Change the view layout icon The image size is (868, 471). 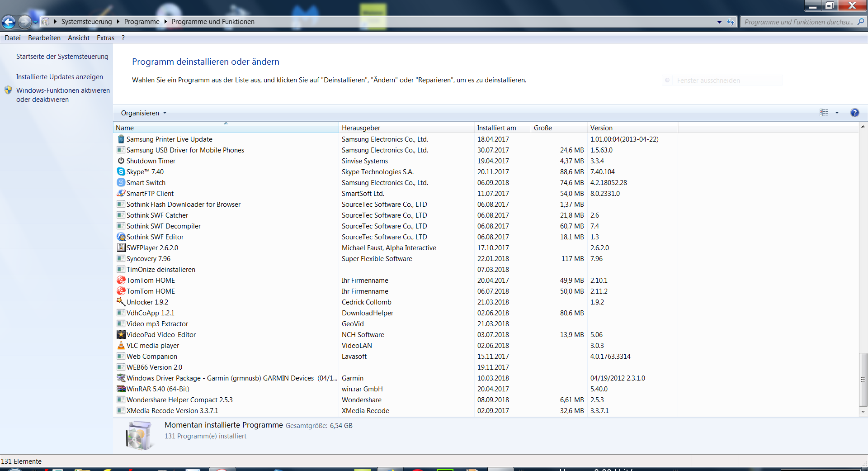(x=824, y=113)
